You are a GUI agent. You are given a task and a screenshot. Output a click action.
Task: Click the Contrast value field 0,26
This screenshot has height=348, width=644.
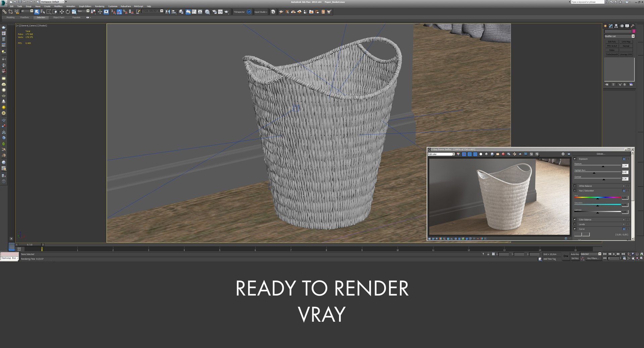(x=625, y=179)
